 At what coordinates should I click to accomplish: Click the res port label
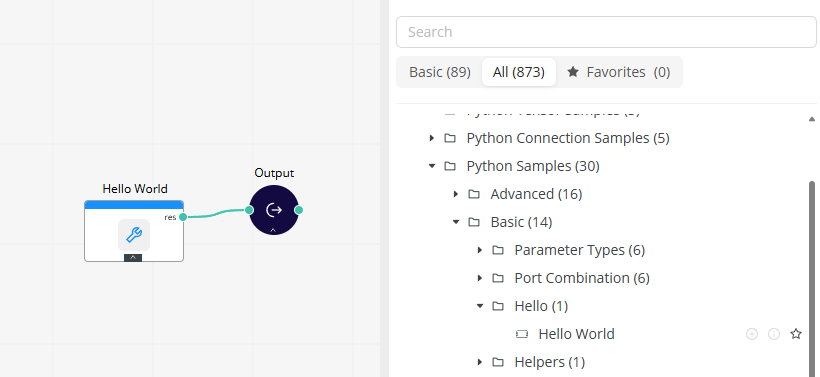(170, 217)
